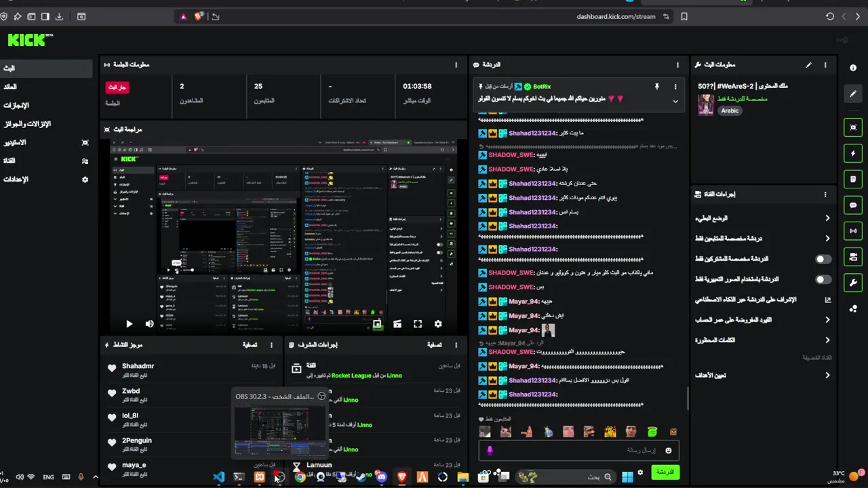Screen dimensions: 868x488
Task: Click the lightning bolt icon in the right rail
Action: point(853,153)
